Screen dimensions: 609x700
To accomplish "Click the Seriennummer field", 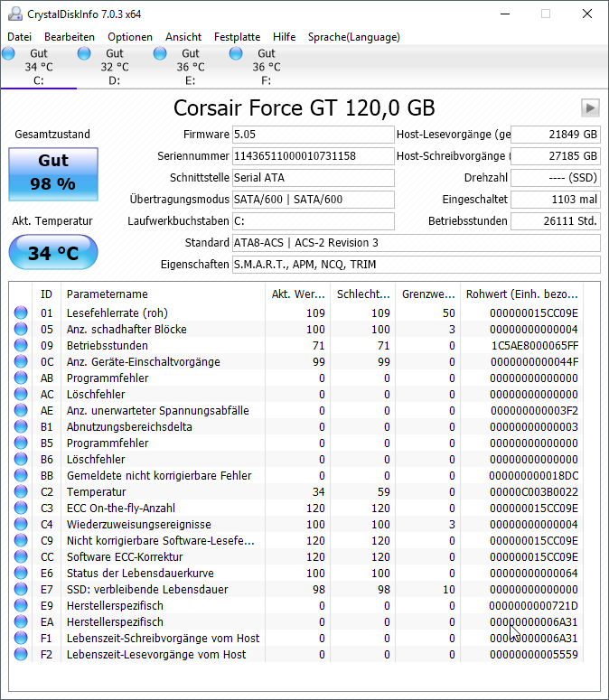I will (313, 156).
